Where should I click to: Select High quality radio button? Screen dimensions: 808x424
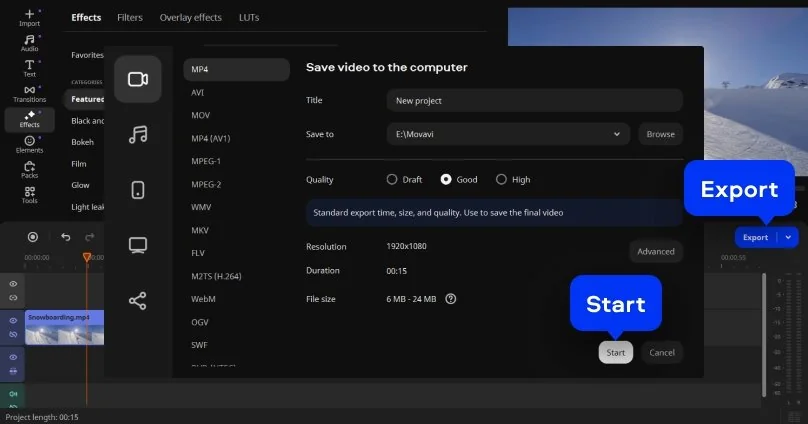point(501,180)
